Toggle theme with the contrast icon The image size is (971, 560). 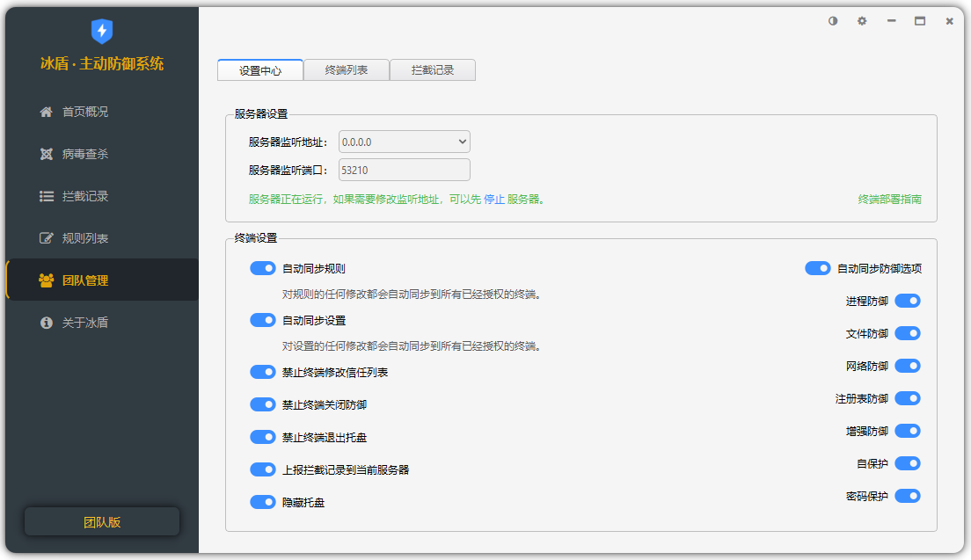833,21
